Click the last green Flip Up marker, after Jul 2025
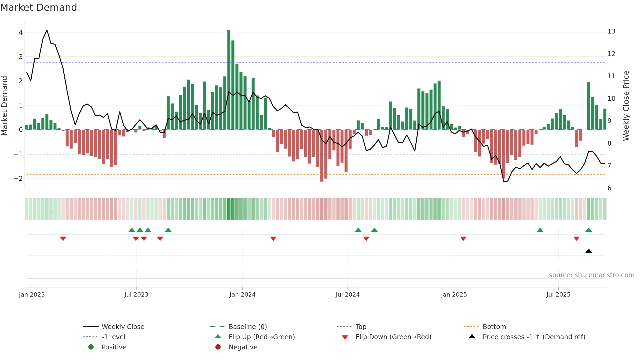The width and height of the screenshot is (644, 362). [588, 230]
